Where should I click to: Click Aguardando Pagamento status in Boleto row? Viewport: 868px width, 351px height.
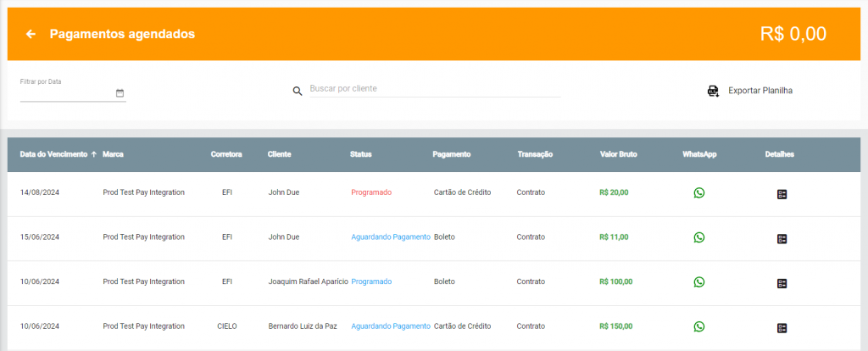[x=391, y=237]
